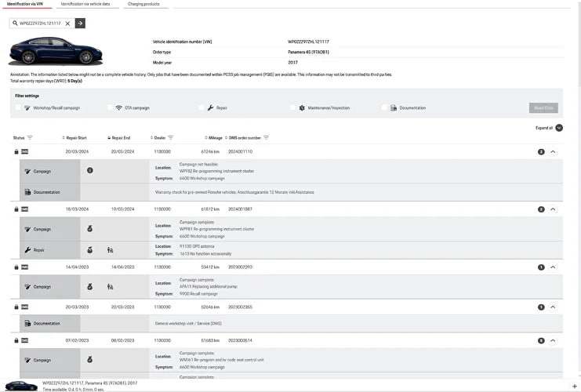581x392 pixels.
Task: Click person icon in GPS antenna repair row
Action: 110,250
